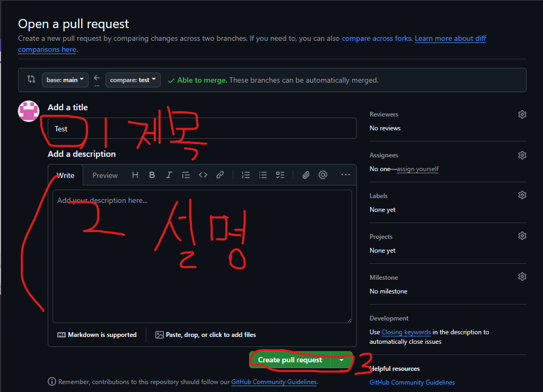Open Assignees gear settings
The width and height of the screenshot is (543, 392).
tap(522, 155)
